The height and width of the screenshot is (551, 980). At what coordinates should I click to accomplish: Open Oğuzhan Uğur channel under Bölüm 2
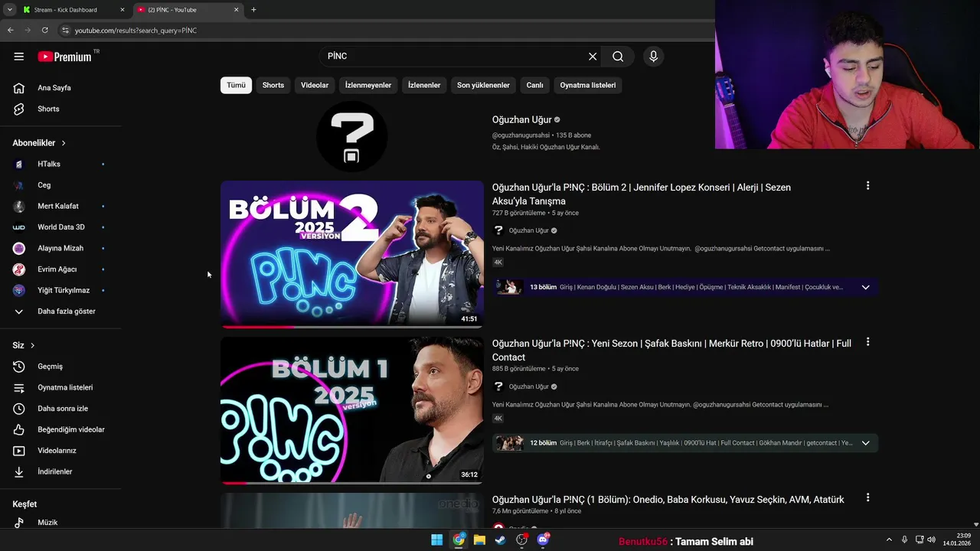528,230
